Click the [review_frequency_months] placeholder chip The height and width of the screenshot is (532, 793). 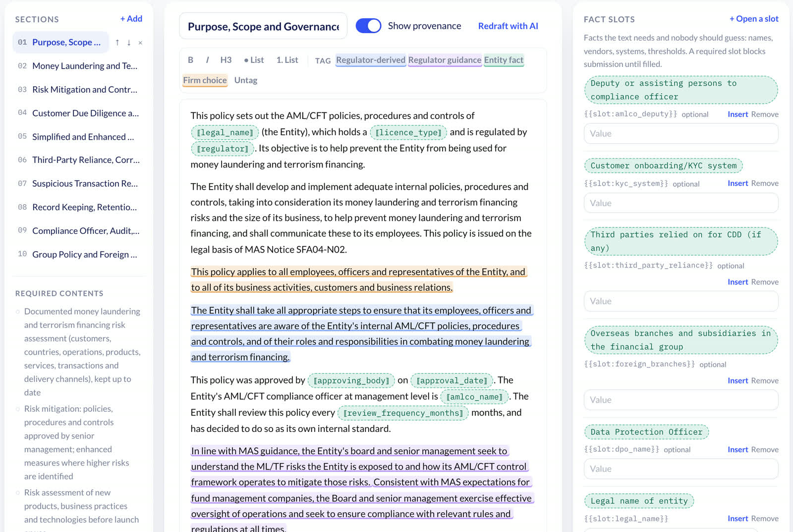point(403,413)
